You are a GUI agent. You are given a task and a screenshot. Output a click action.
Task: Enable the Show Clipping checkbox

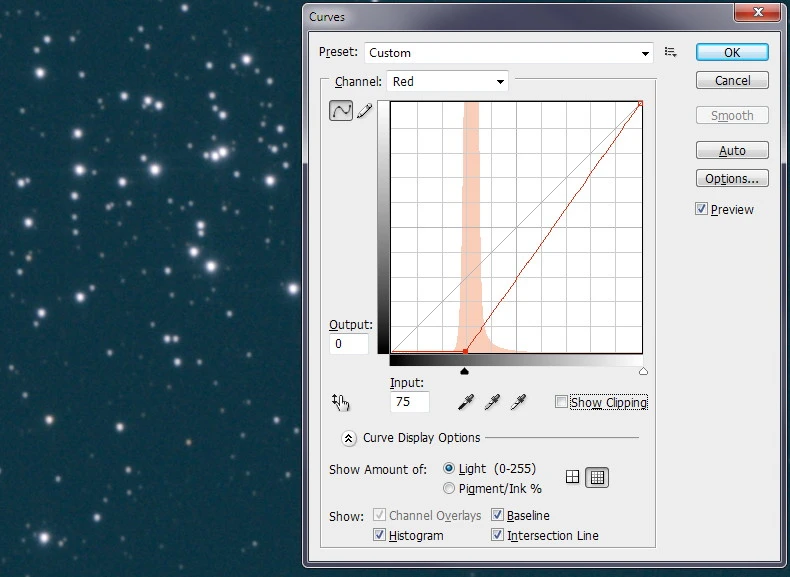pyautogui.click(x=562, y=402)
